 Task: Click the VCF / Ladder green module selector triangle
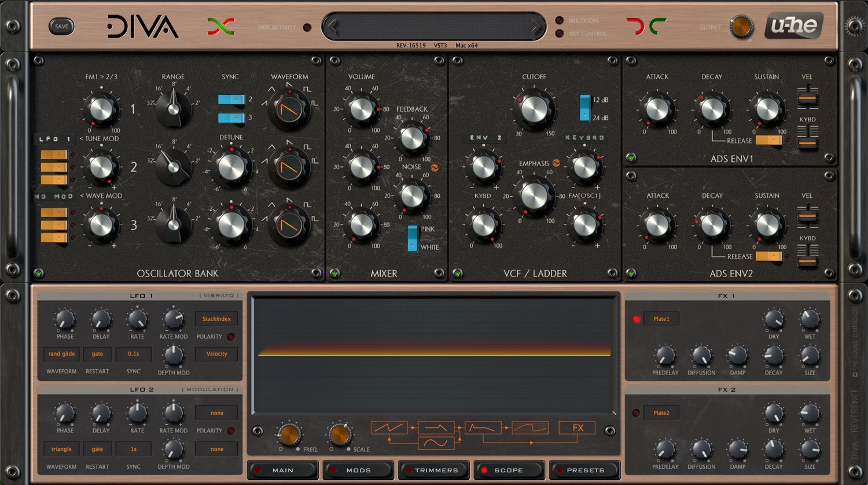point(457,273)
